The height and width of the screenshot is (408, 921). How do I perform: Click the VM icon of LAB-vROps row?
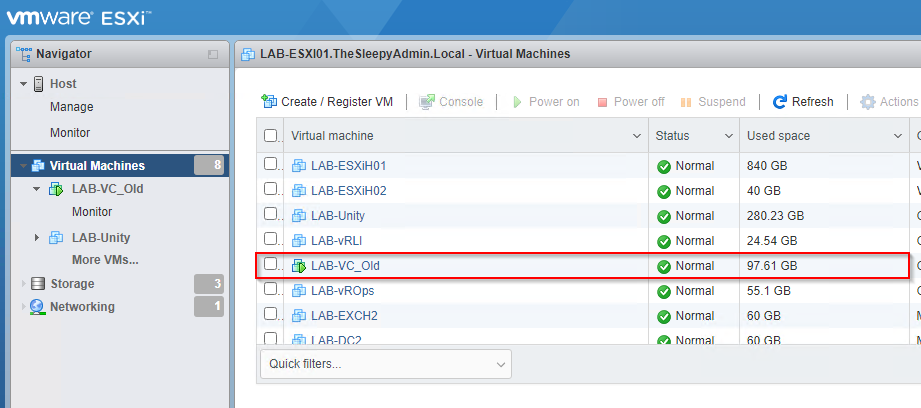tap(300, 291)
